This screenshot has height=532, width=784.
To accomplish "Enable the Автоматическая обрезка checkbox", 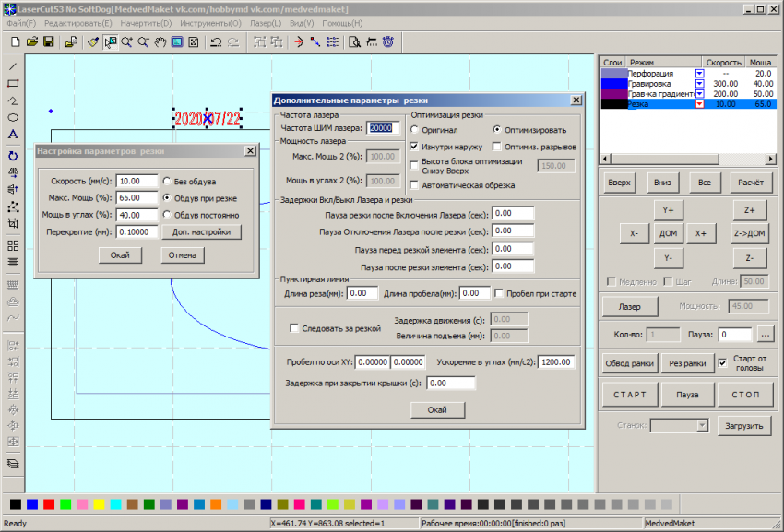I will click(x=414, y=185).
